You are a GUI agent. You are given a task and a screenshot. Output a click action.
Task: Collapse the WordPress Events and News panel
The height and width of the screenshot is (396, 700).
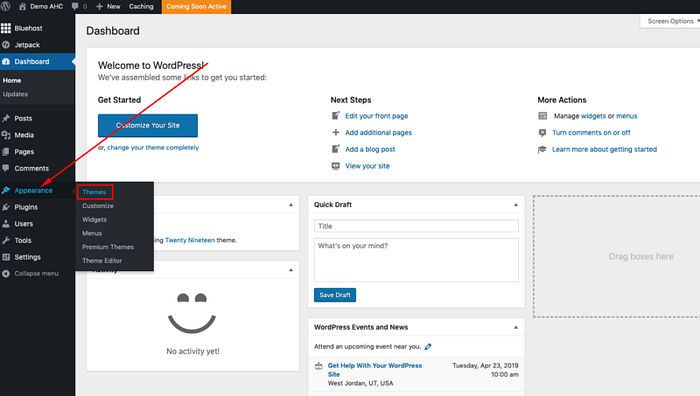click(x=516, y=327)
